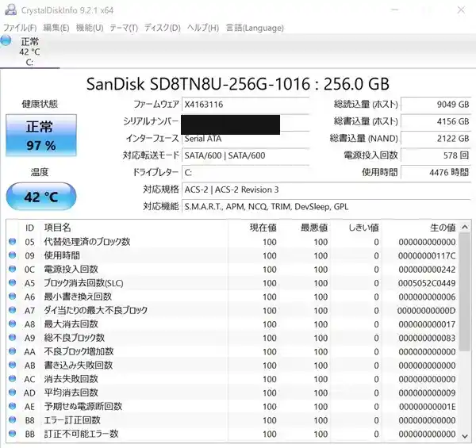Image resolution: width=476 pixels, height=448 pixels.
Task: Select the 使用時間 attribute name in table
Action: [x=62, y=255]
